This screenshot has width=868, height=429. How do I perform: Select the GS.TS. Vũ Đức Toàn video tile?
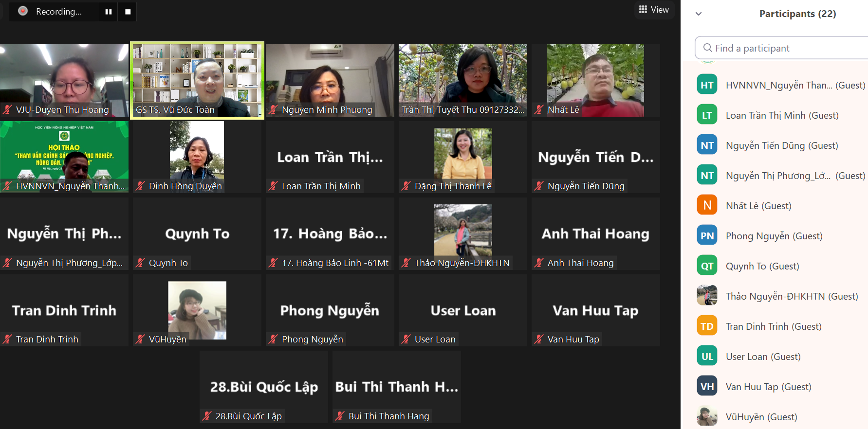197,80
